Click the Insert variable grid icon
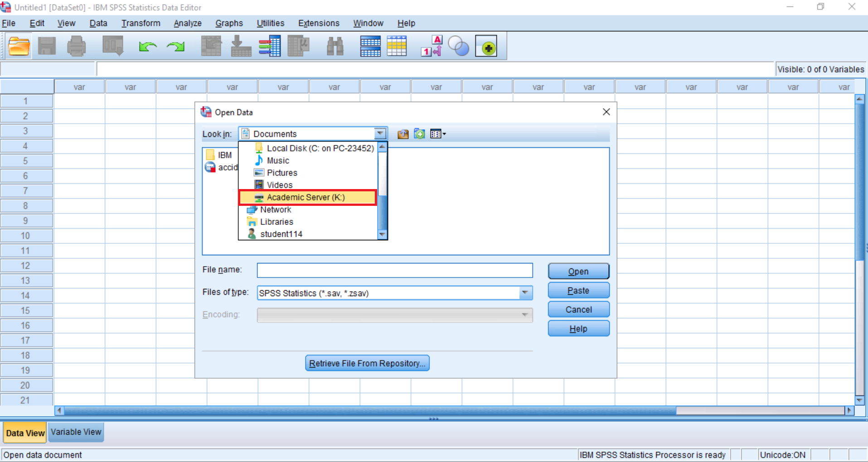The height and width of the screenshot is (462, 868). [397, 46]
